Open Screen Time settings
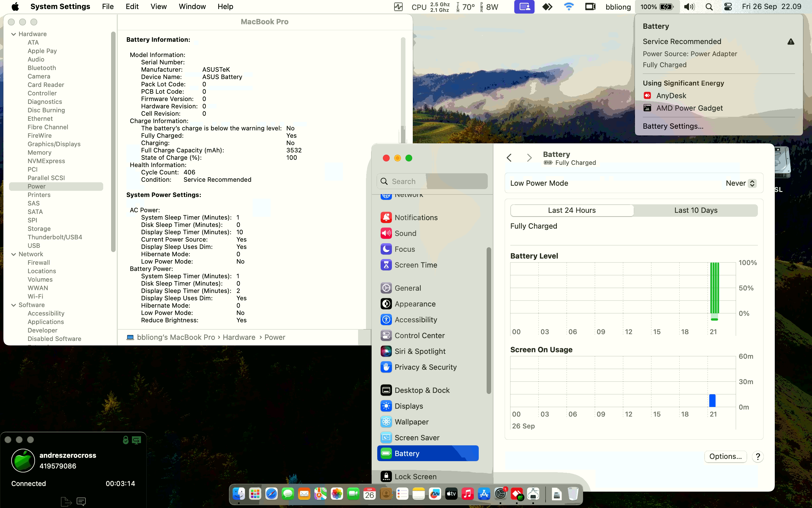 (428, 265)
